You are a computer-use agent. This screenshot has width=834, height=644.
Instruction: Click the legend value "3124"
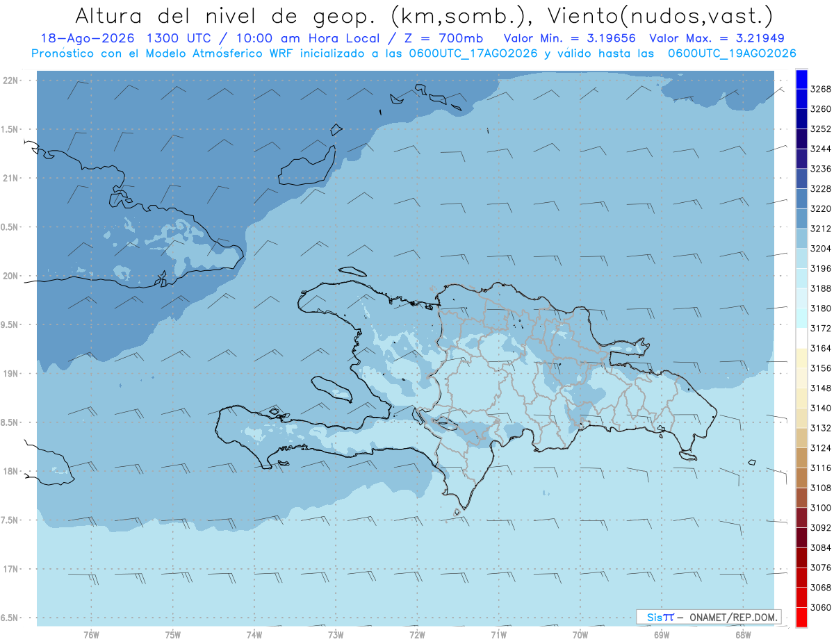tap(821, 448)
